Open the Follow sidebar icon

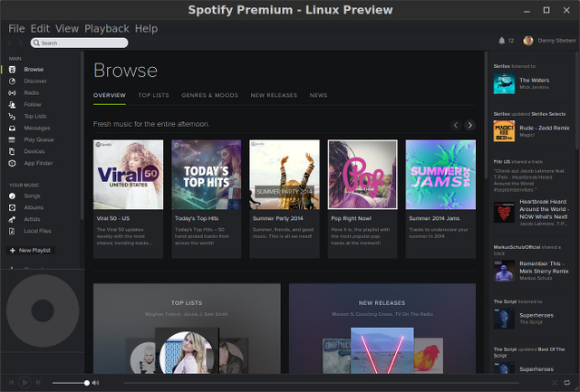coord(12,104)
